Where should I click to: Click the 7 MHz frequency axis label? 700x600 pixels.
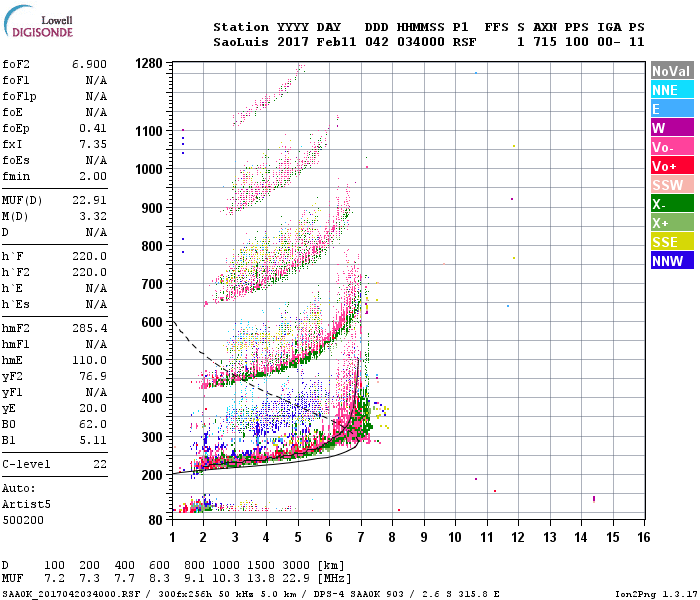pyautogui.click(x=361, y=537)
